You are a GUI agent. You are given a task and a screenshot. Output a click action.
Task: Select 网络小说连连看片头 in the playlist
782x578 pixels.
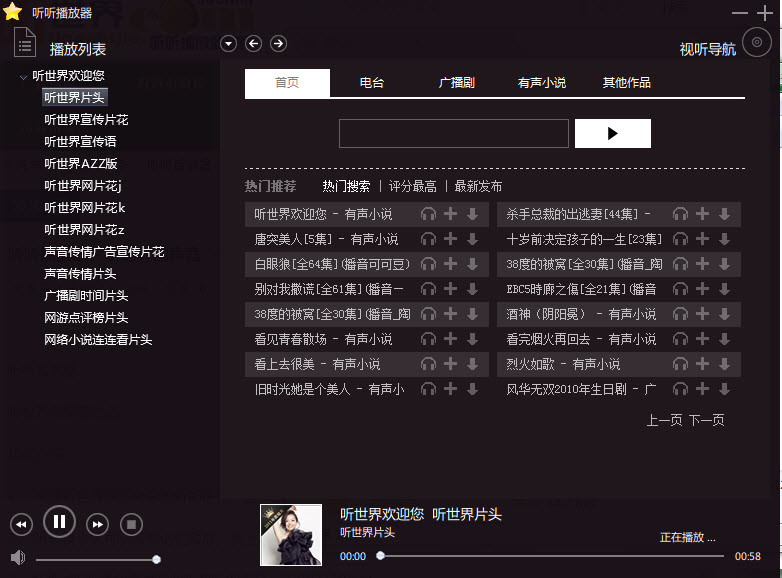point(98,339)
